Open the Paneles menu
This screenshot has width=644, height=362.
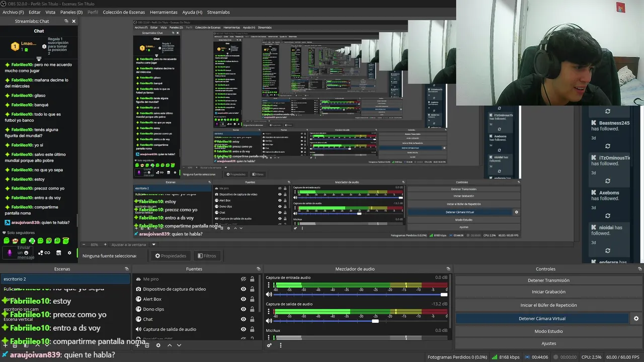[71, 12]
